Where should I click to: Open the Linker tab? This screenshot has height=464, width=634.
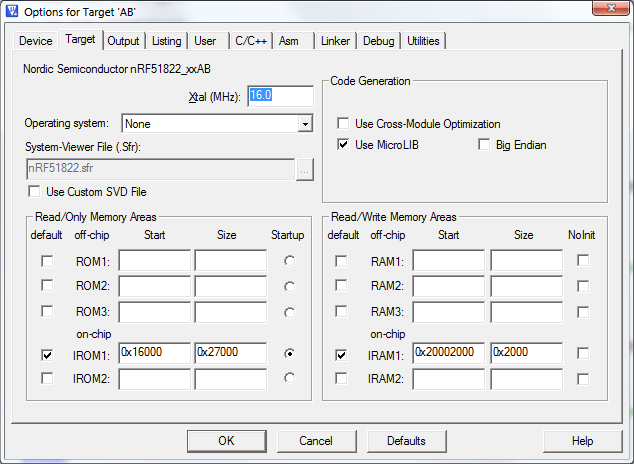click(335, 41)
